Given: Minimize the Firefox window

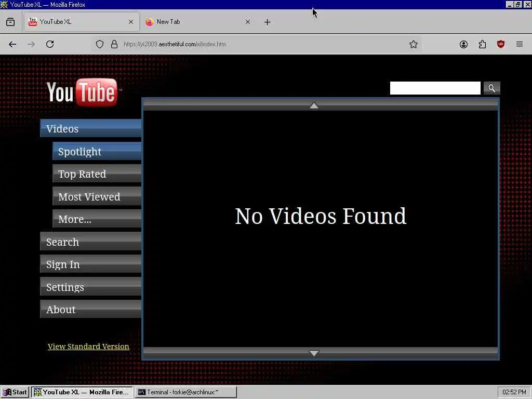Looking at the screenshot, I should (x=509, y=4).
